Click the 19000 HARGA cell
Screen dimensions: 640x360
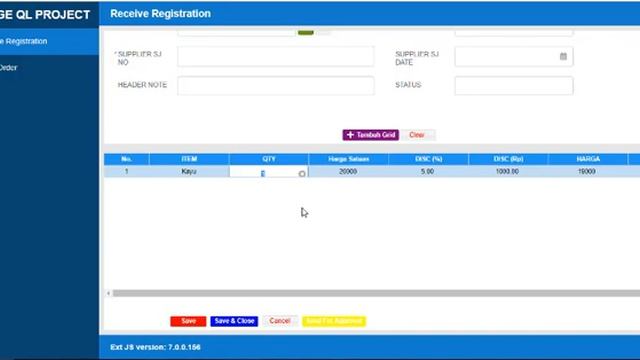click(x=587, y=171)
